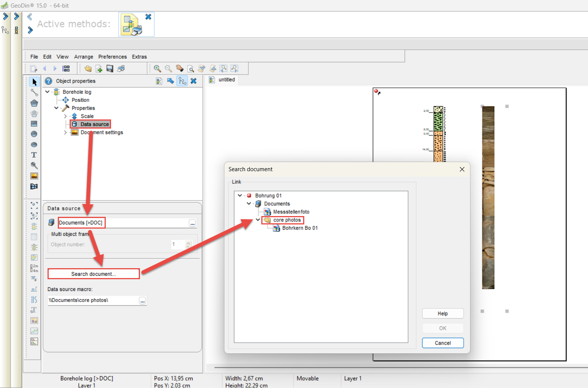Click the blue arrow icon in Object properties header

170,81
